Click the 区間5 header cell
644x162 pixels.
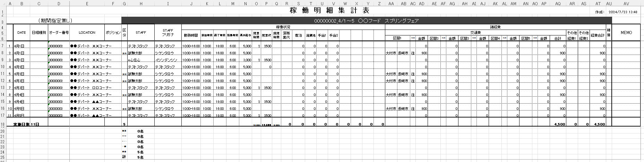[x=526, y=38]
